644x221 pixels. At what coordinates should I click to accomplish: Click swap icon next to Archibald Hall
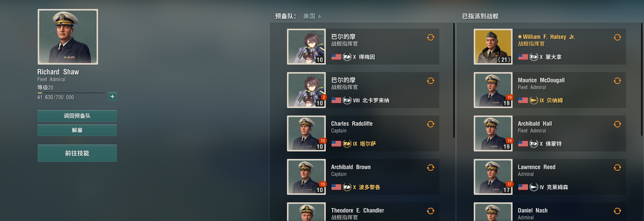click(x=617, y=124)
